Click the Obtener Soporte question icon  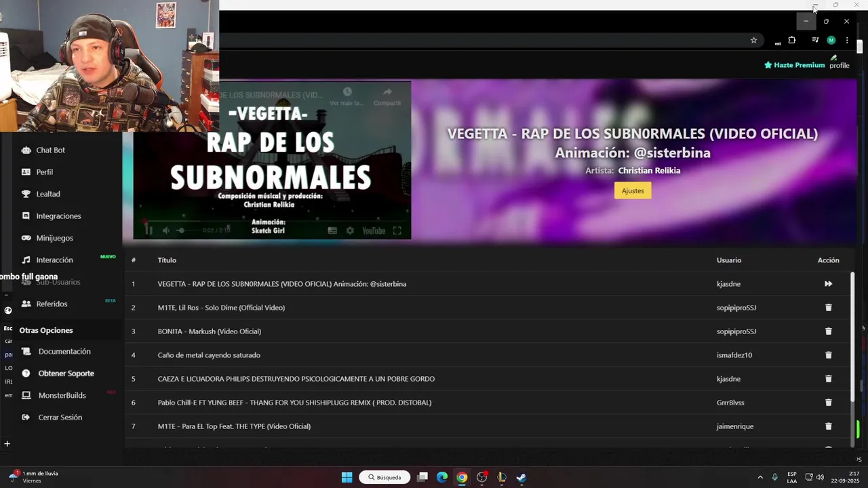(26, 373)
